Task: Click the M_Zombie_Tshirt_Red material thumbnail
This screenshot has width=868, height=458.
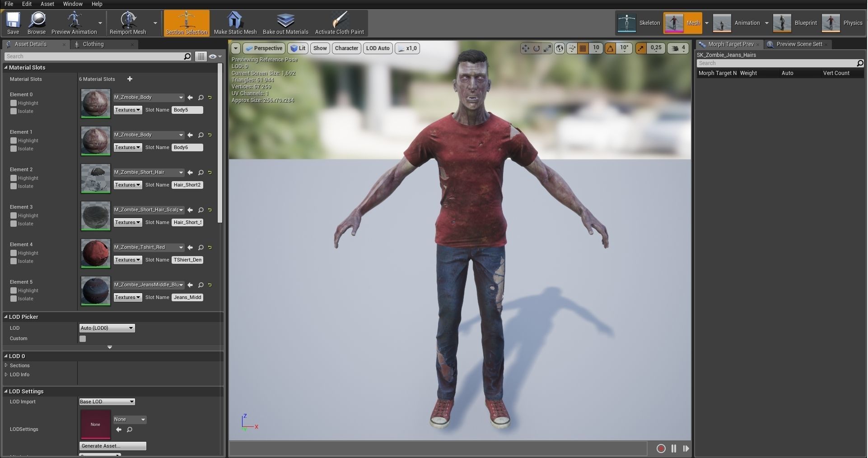Action: pos(95,253)
